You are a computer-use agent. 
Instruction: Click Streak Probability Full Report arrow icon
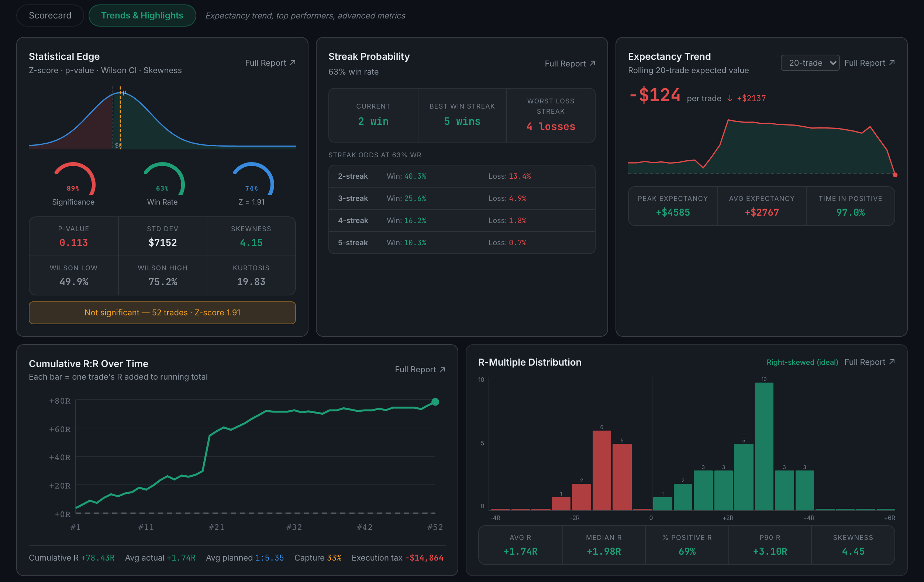(593, 64)
